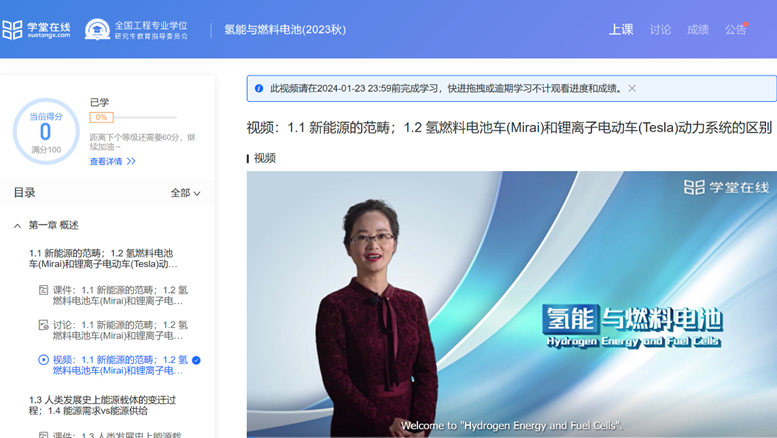777x438 pixels.
Task: Click the discussion icon under section 1.1
Action: pos(43,325)
